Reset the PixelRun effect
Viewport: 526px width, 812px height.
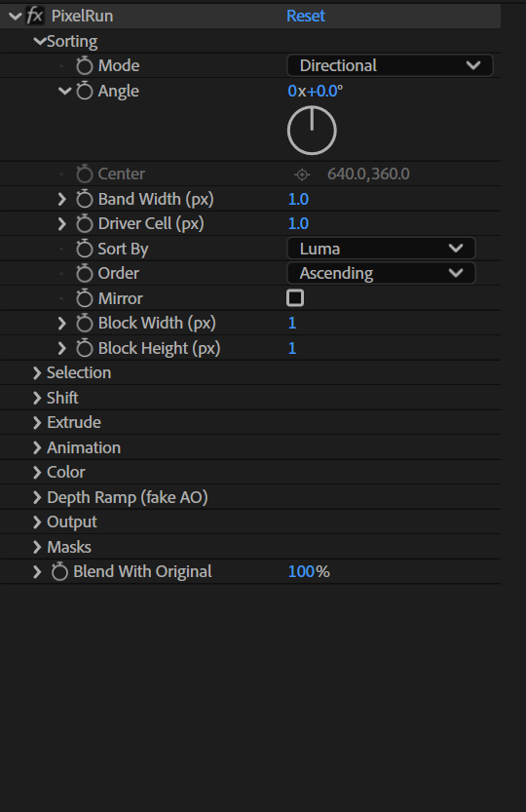306,16
